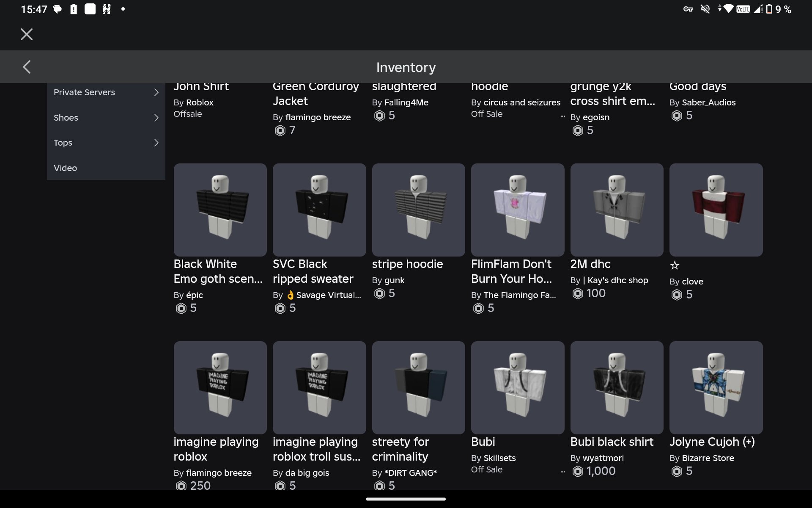The width and height of the screenshot is (812, 508).
Task: Select the Private Servers menu item
Action: click(106, 92)
